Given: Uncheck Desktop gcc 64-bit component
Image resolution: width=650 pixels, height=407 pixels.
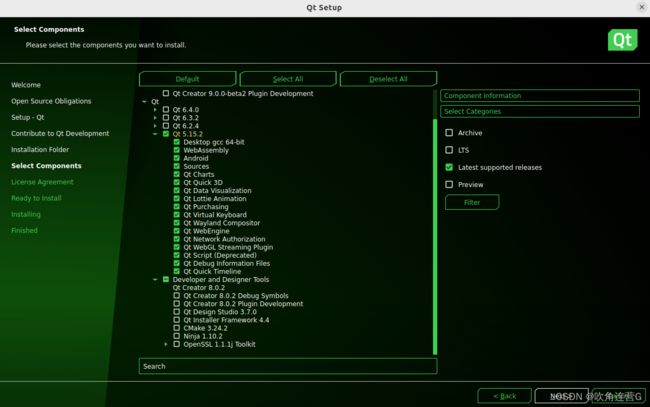Looking at the screenshot, I should (177, 142).
